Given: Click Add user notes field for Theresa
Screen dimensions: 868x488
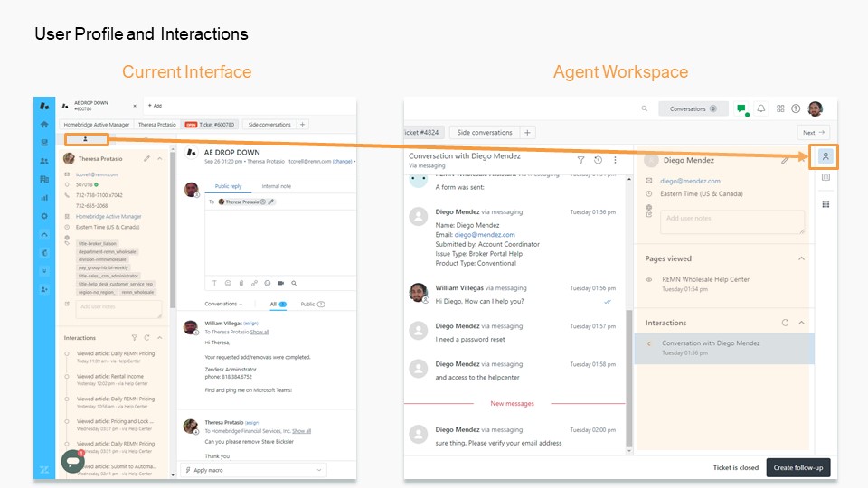Looking at the screenshot, I should 118,309.
